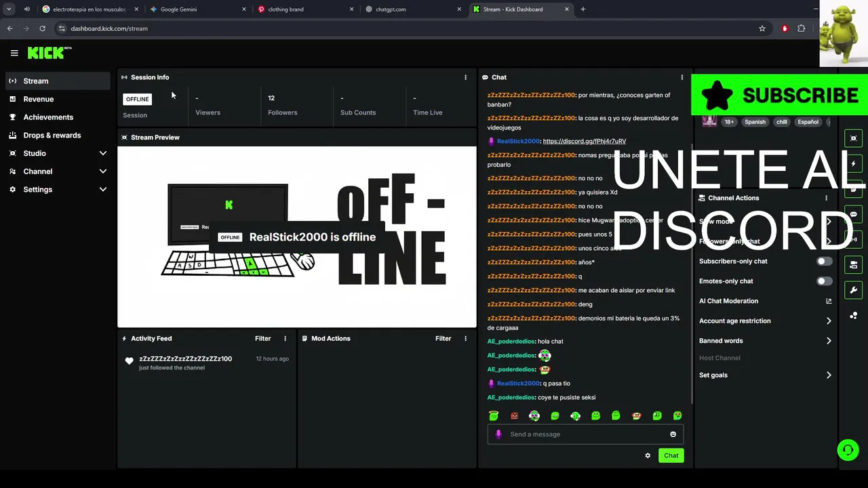Image resolution: width=868 pixels, height=488 pixels.
Task: View site information icon in address bar
Action: (62, 28)
